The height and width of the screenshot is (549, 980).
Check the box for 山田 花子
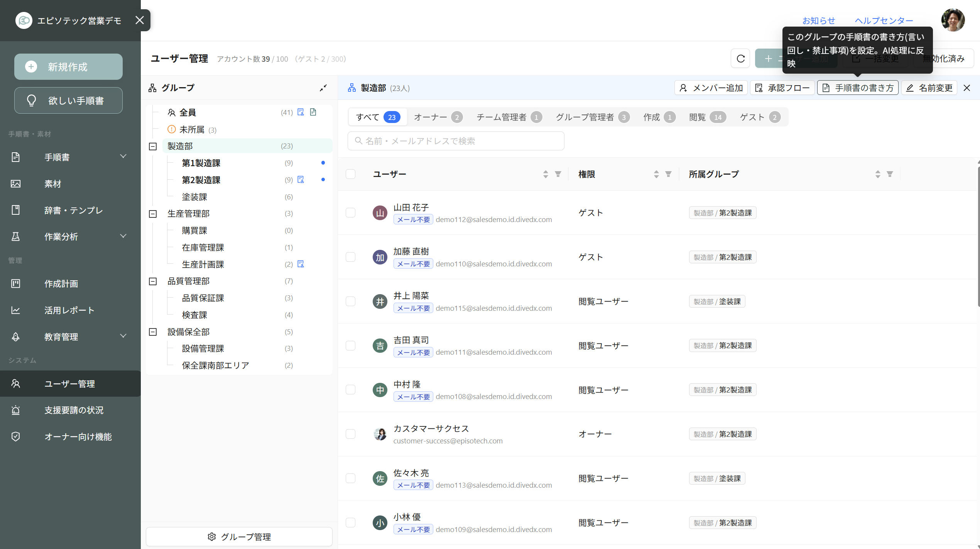(x=350, y=213)
